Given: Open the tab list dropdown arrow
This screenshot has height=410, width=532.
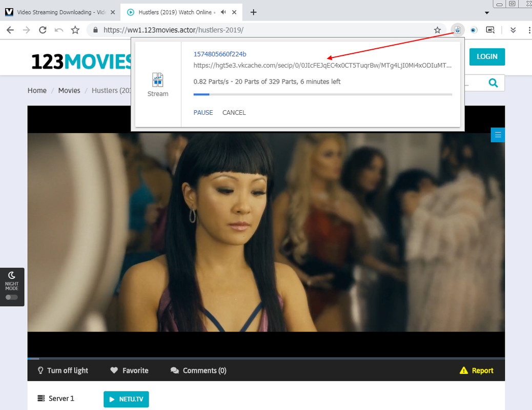Looking at the screenshot, I should 487,13.
